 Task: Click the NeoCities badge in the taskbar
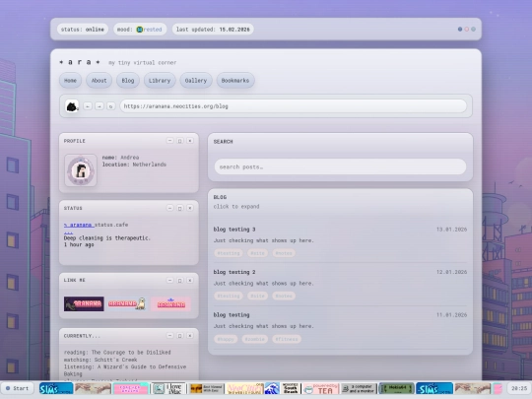tap(244, 388)
